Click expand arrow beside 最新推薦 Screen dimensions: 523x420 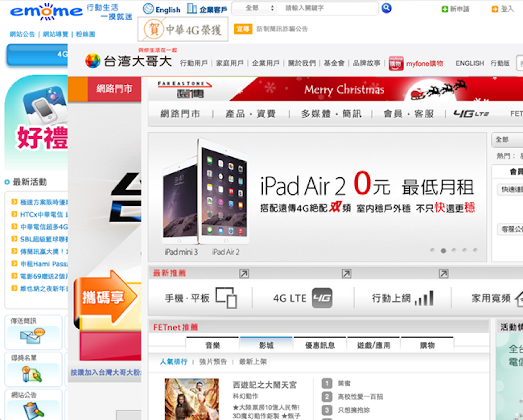click(244, 274)
